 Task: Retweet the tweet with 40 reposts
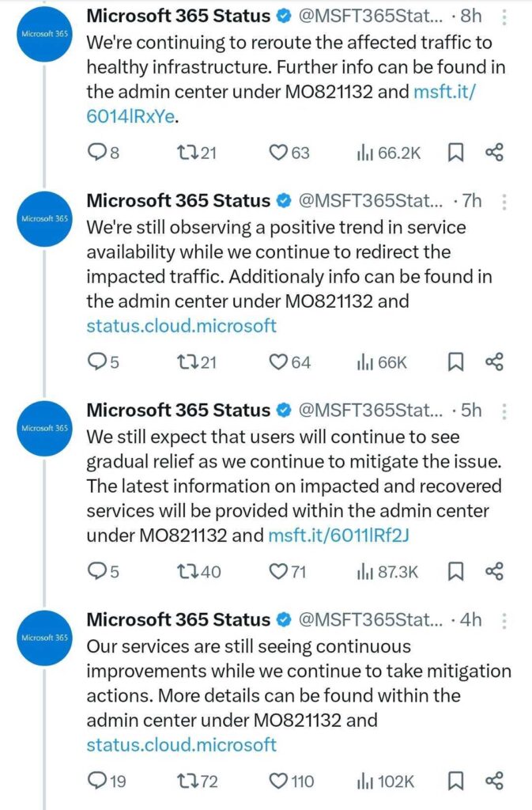183,571
